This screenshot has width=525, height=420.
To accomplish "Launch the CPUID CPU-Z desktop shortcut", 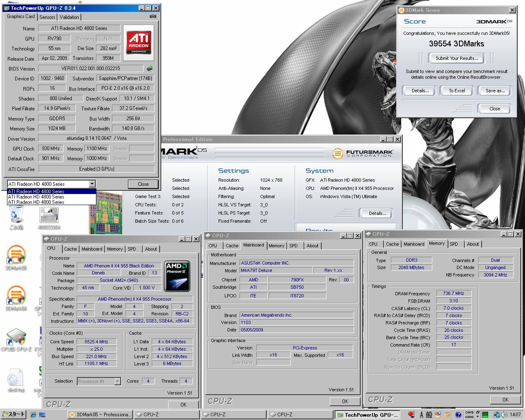I will click(16, 340).
